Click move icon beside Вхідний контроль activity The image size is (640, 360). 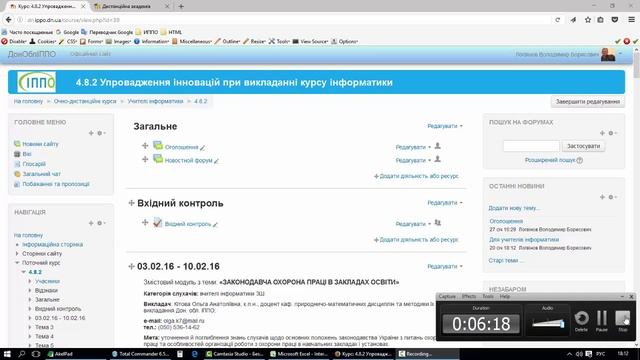145,222
